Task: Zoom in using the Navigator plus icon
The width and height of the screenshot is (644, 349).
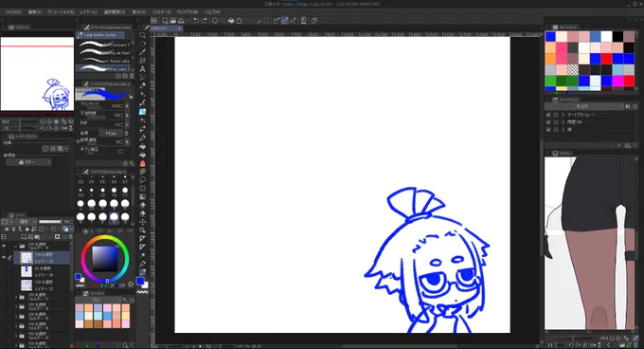Action: coord(49,121)
